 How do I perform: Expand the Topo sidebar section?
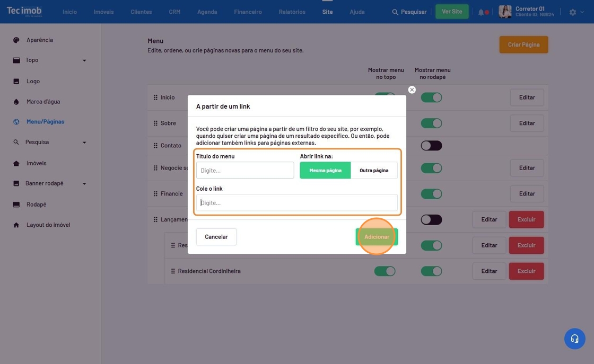(x=84, y=60)
